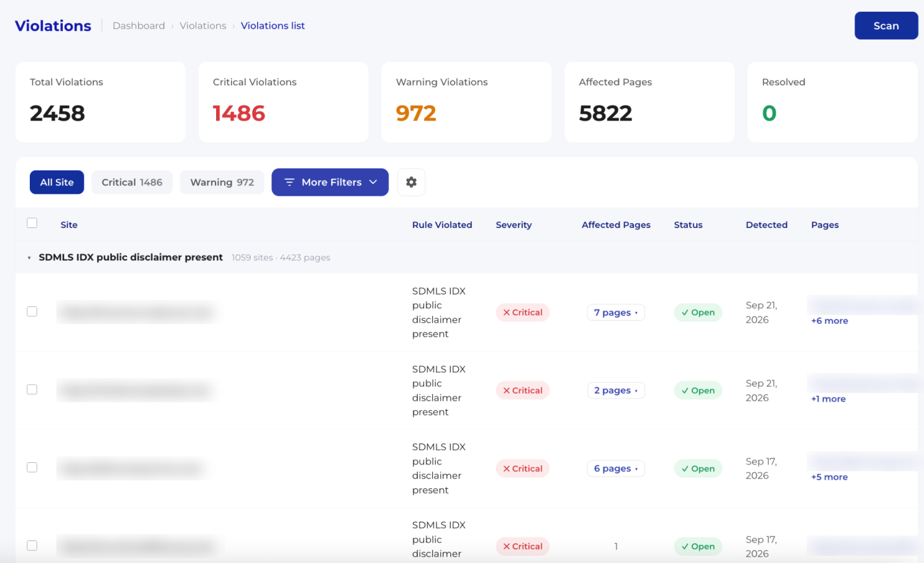Open the table settings gear icon
The image size is (924, 563).
[x=411, y=182]
